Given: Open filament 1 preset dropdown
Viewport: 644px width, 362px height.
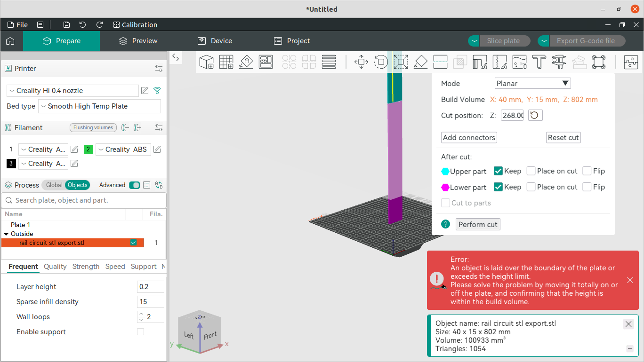Looking at the screenshot, I should coord(43,150).
